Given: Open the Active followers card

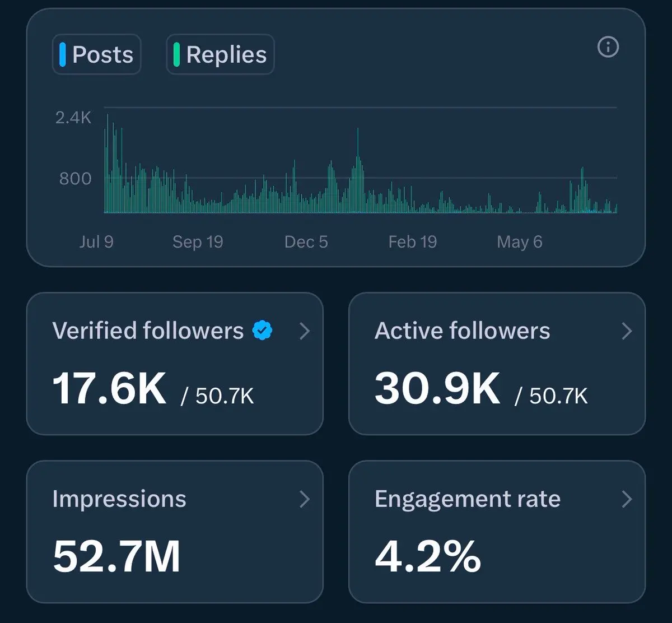Looking at the screenshot, I should [497, 364].
